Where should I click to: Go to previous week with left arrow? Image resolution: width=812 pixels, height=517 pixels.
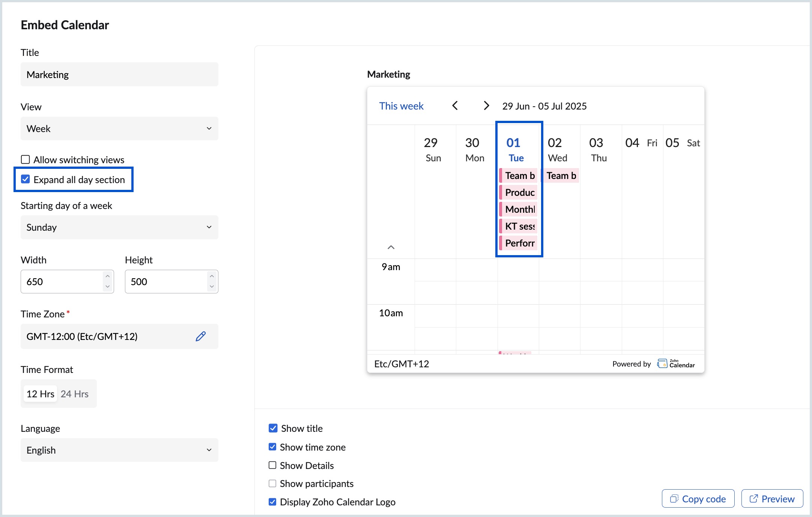coord(455,106)
